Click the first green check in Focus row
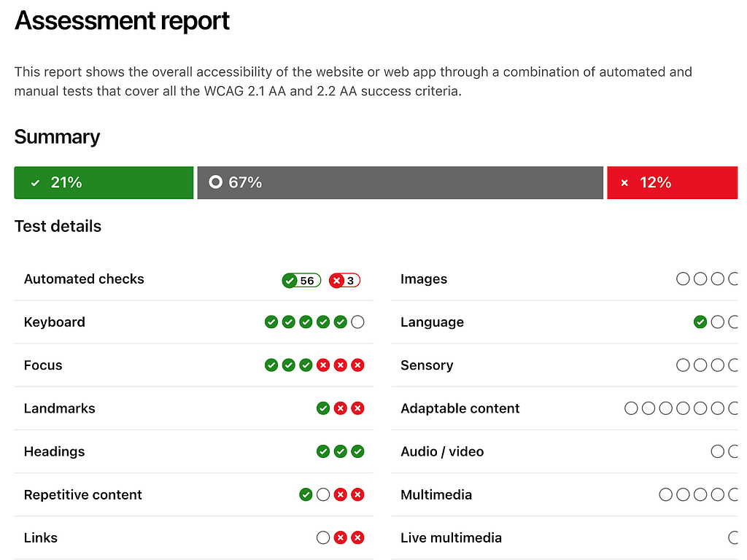747x560 pixels. coord(271,365)
